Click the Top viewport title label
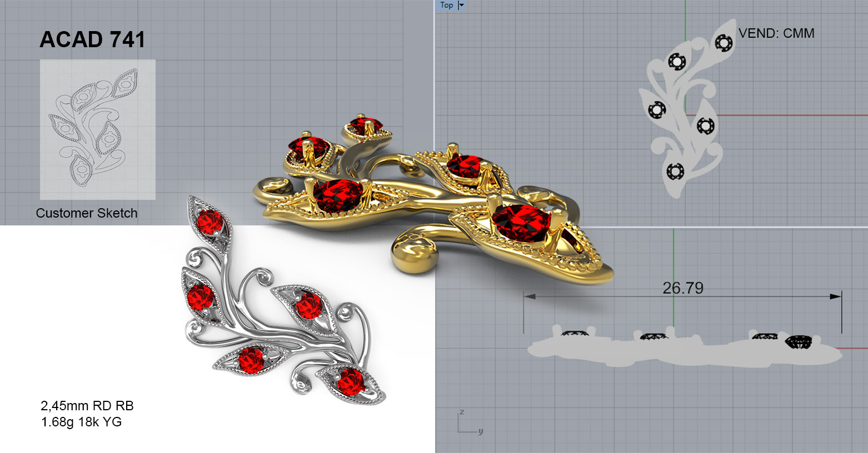The height and width of the screenshot is (453, 868). tap(447, 5)
